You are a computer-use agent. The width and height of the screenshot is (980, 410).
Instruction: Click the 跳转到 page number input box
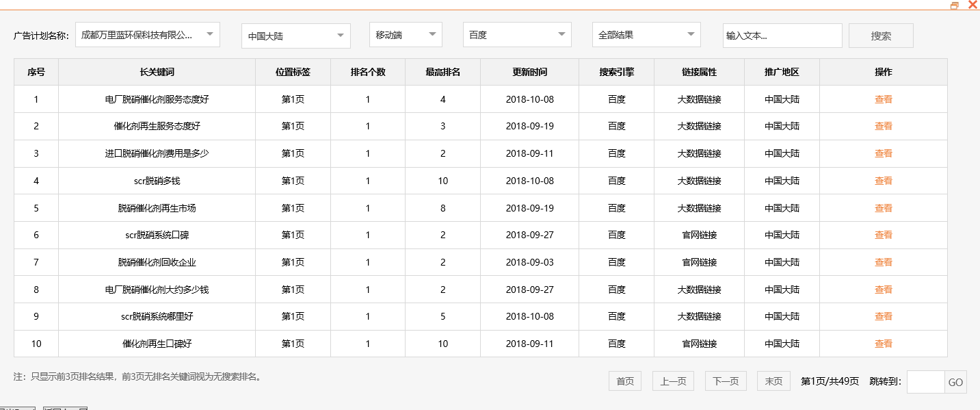925,381
